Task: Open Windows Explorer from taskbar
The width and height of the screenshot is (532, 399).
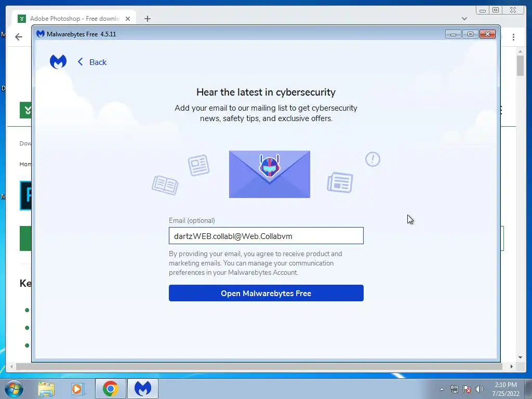Action: pos(46,389)
